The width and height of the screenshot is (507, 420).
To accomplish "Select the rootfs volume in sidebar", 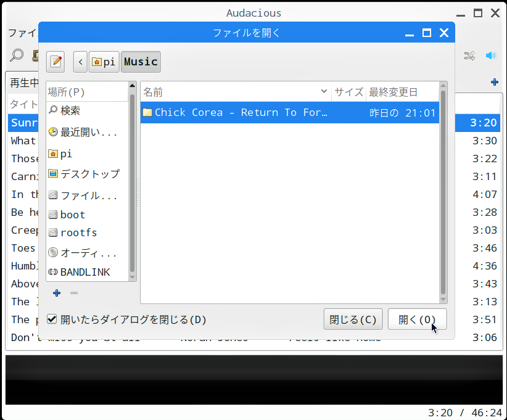I will pos(88,233).
